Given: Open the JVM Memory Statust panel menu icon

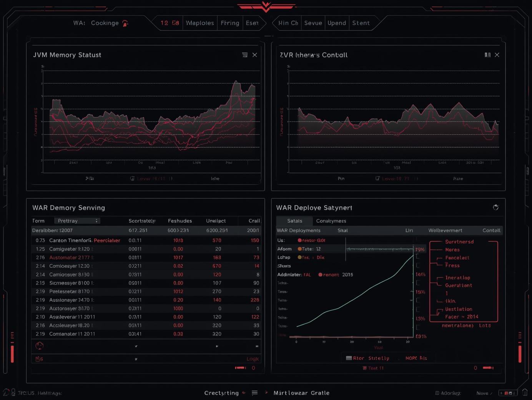Looking at the screenshot, I should coord(245,55).
